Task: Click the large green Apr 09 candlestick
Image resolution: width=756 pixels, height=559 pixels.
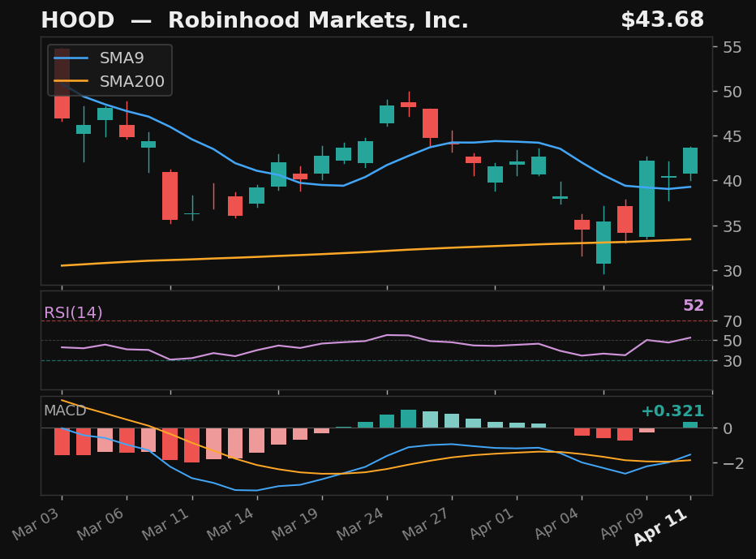Action: tap(646, 199)
